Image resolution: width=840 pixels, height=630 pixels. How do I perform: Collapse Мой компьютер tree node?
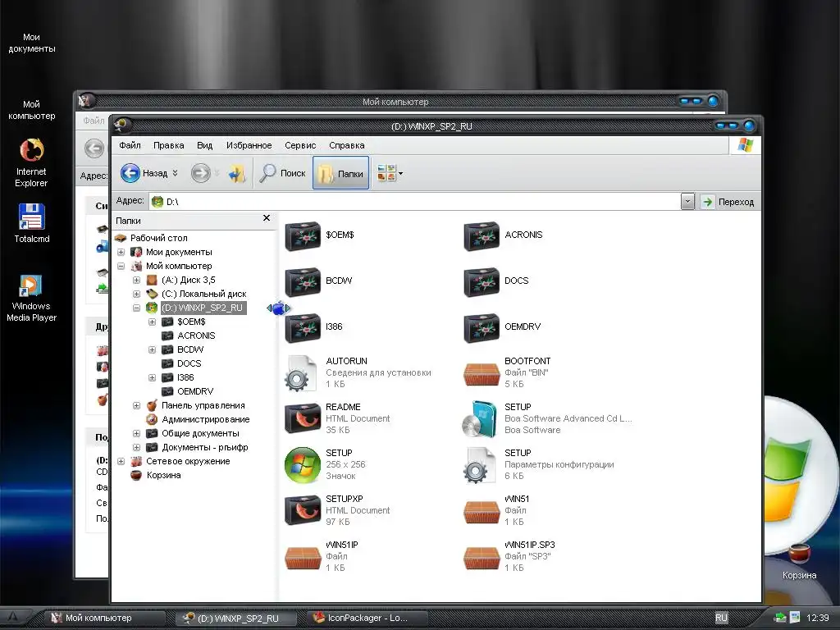[x=121, y=266]
